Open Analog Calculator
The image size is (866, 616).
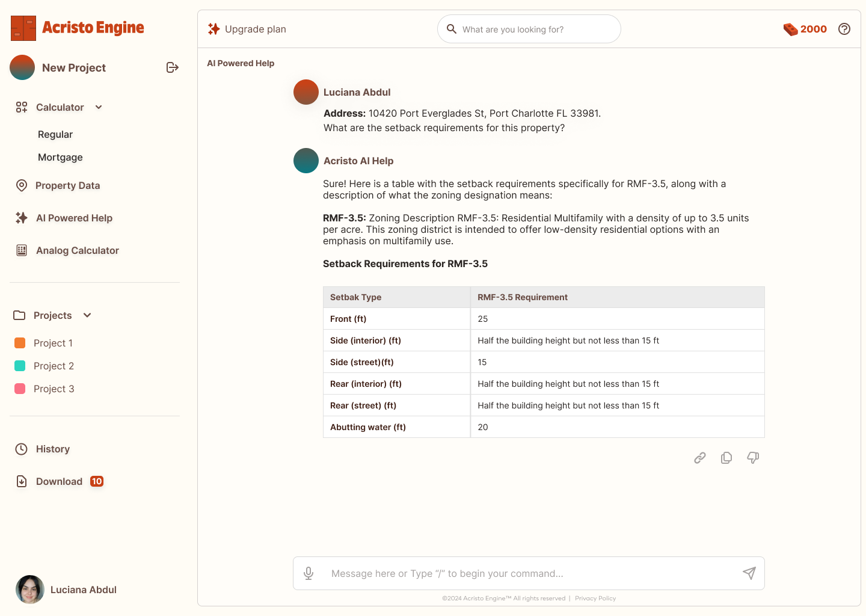pyautogui.click(x=78, y=250)
